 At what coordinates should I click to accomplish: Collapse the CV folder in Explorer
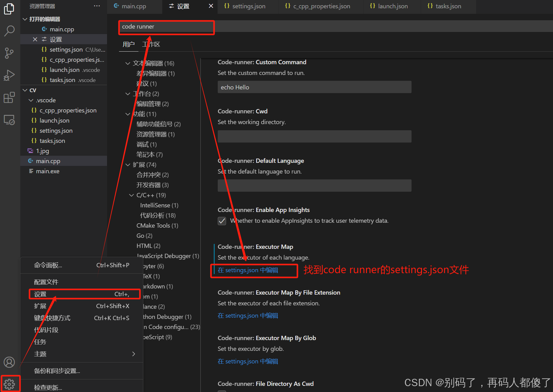(25, 90)
